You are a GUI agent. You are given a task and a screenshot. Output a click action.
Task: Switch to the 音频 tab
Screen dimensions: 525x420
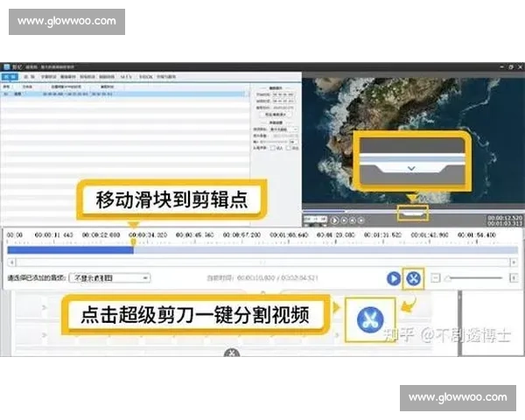30,77
